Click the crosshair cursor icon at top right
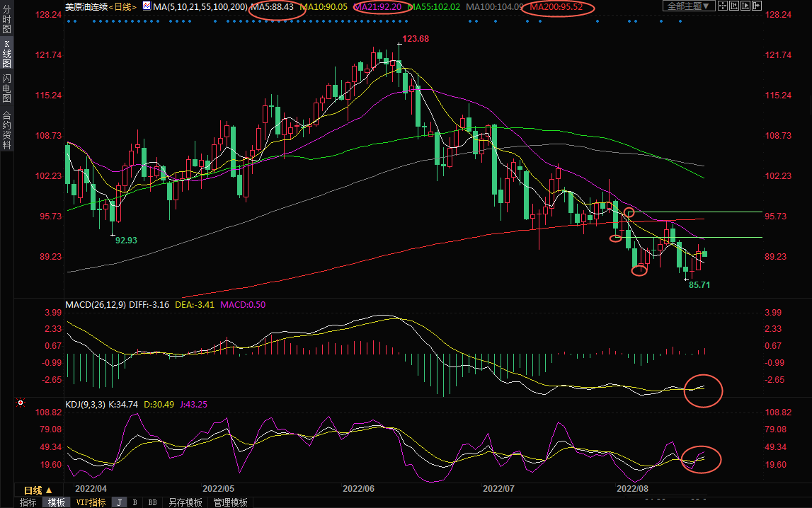 tap(723, 6)
